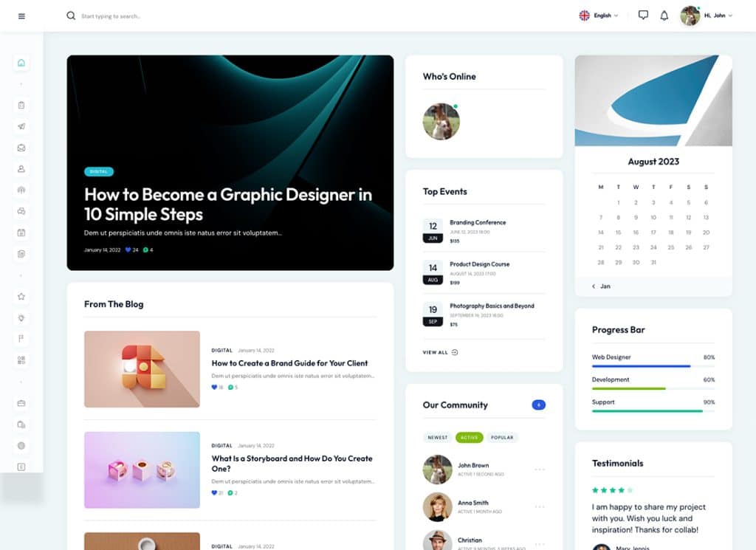Expand the English language dropdown
Screen dimensions: 756x550
598,16
